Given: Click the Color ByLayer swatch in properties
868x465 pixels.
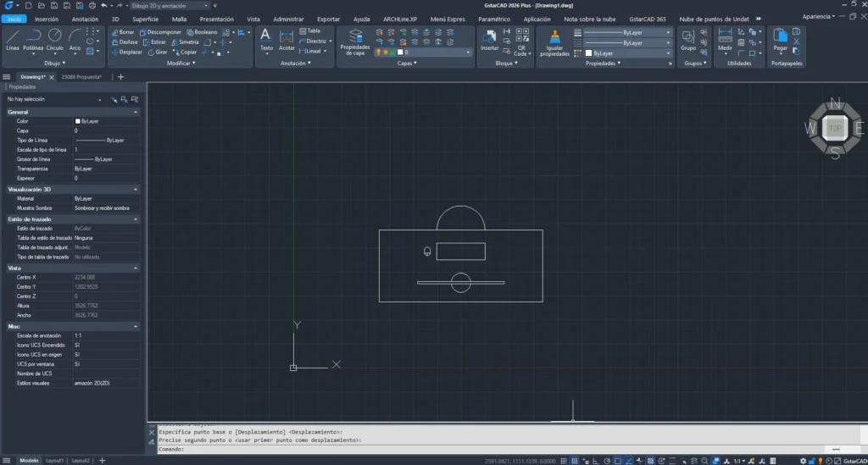Looking at the screenshot, I should point(77,121).
